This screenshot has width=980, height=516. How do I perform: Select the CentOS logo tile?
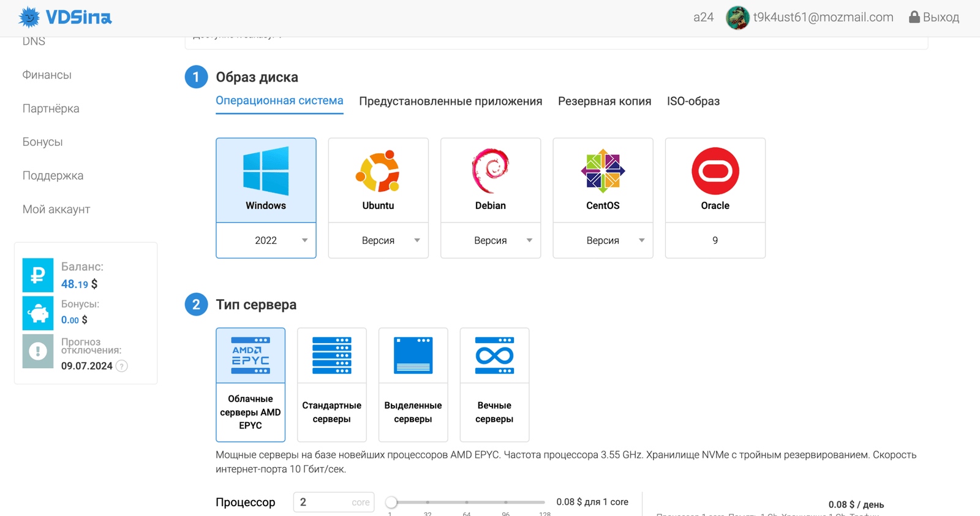(603, 171)
